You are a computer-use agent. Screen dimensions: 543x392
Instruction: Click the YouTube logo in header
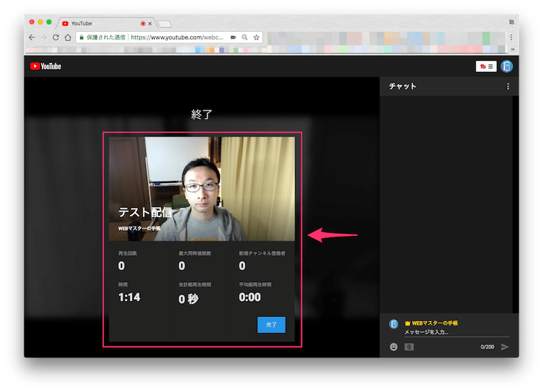click(45, 66)
